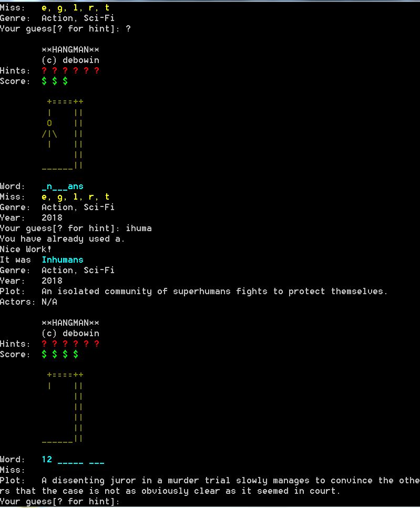This screenshot has width=420, height=508.
Task: Click the "It was" label text
Action: click(x=15, y=260)
